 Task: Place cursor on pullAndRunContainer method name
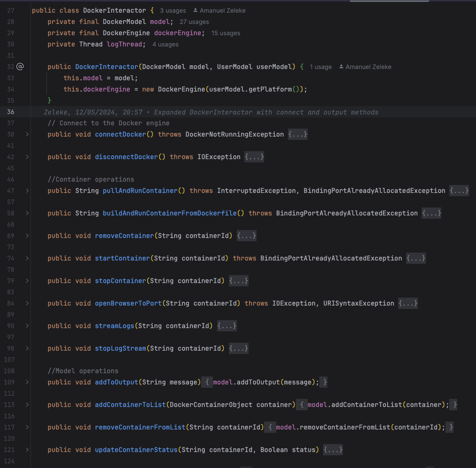(140, 191)
